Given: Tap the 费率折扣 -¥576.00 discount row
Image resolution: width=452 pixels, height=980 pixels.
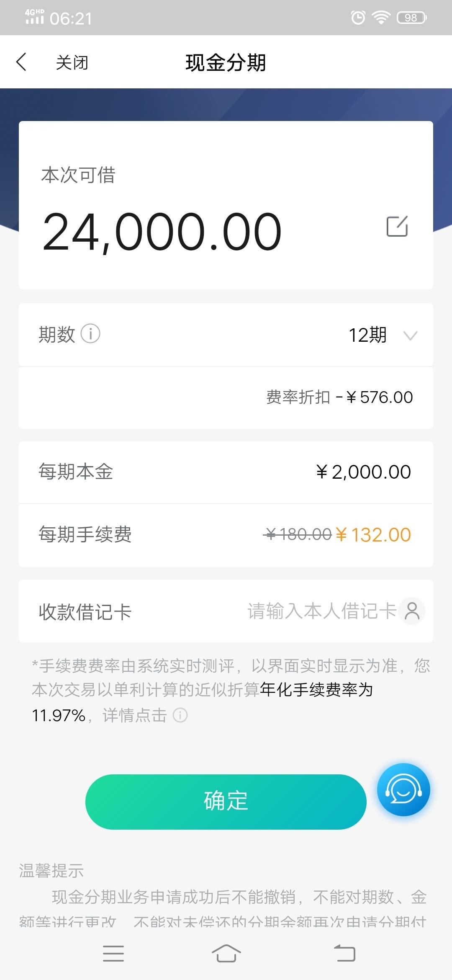Looking at the screenshot, I should (x=226, y=397).
